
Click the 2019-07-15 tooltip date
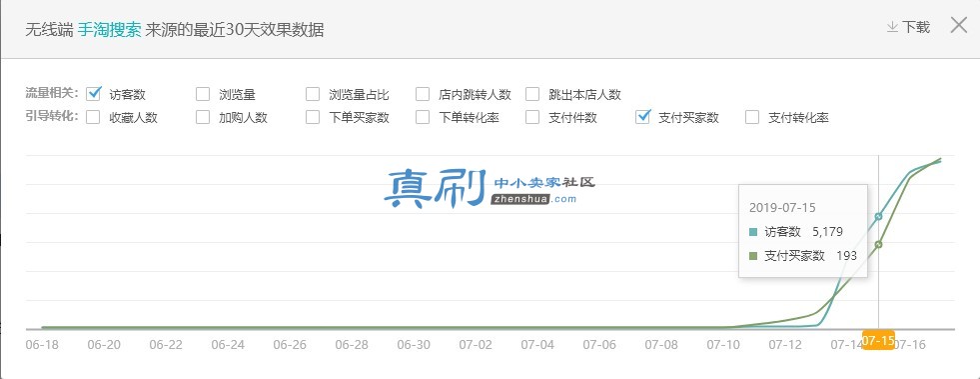[782, 208]
